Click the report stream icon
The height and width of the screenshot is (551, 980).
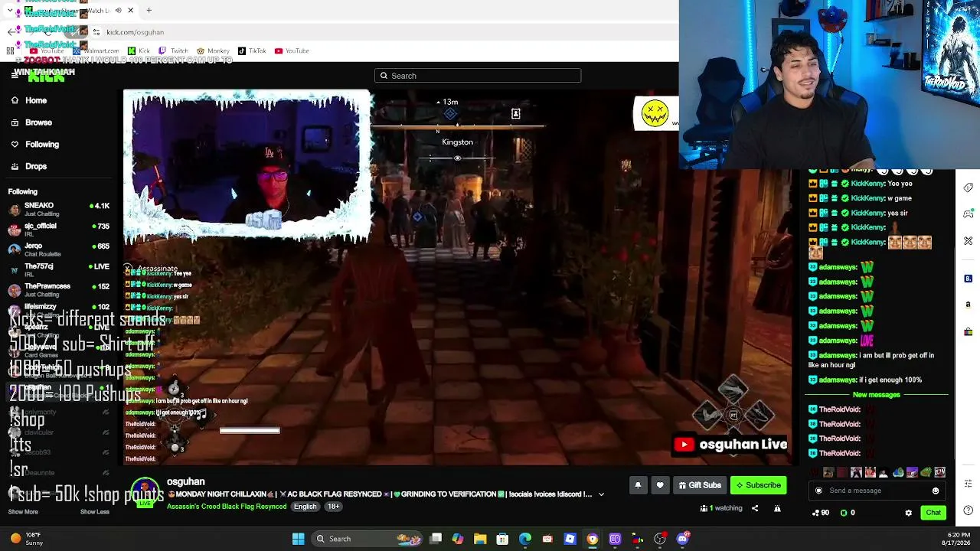tap(777, 508)
